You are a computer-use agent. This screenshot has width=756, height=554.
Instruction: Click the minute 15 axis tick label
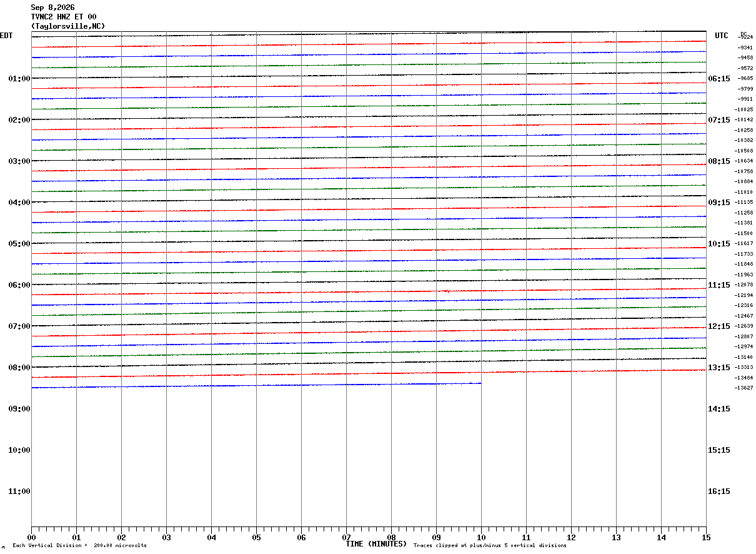click(706, 538)
